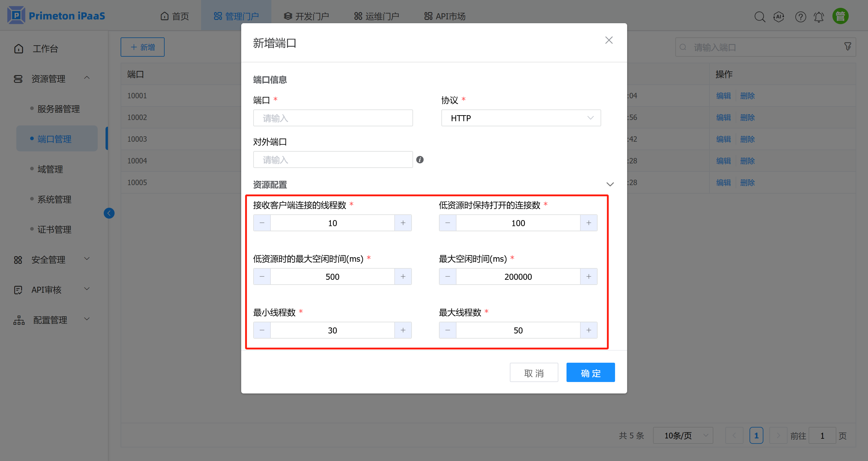Open the HTTP protocol dropdown

click(x=521, y=118)
